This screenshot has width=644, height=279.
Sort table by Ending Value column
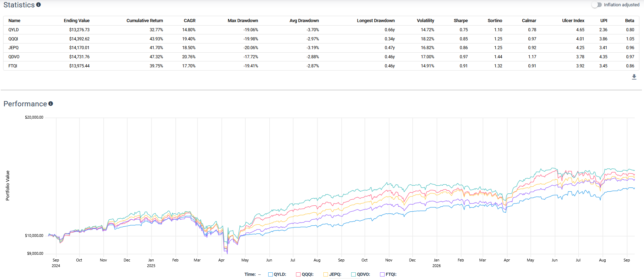(77, 21)
